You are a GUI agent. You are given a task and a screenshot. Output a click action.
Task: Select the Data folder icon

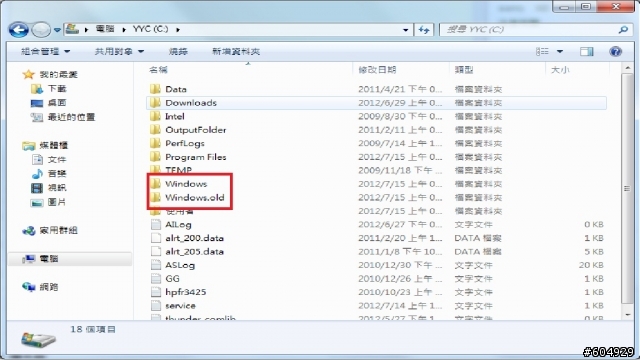pos(155,89)
